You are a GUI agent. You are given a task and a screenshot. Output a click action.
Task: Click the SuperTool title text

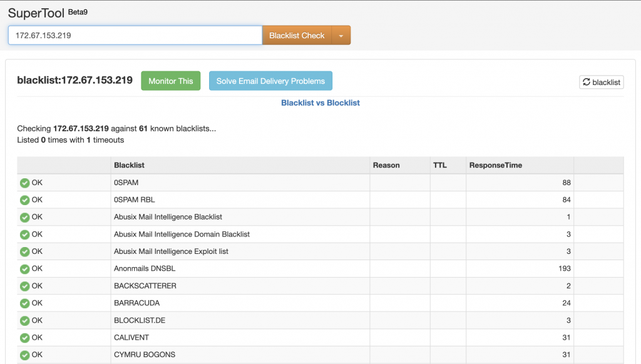point(36,13)
